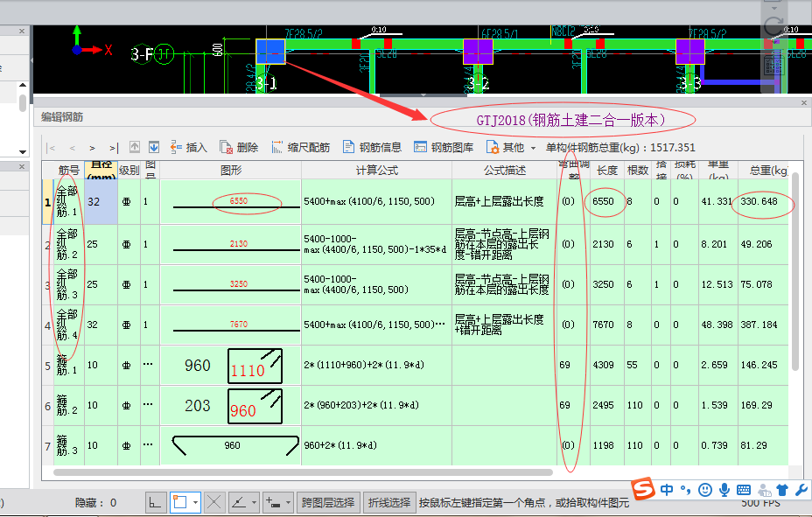Open object snap dropdown arrow
812x517 pixels.
(195, 502)
